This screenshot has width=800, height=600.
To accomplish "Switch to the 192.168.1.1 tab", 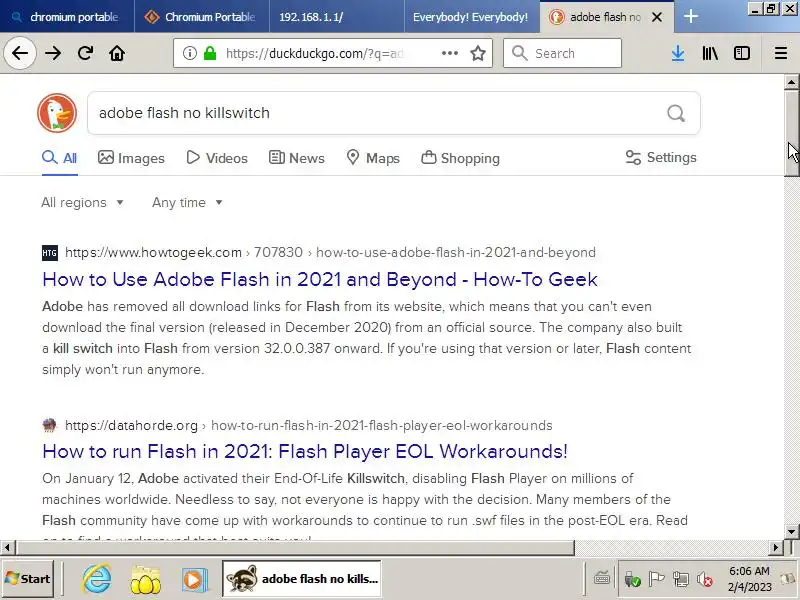I will tap(337, 17).
